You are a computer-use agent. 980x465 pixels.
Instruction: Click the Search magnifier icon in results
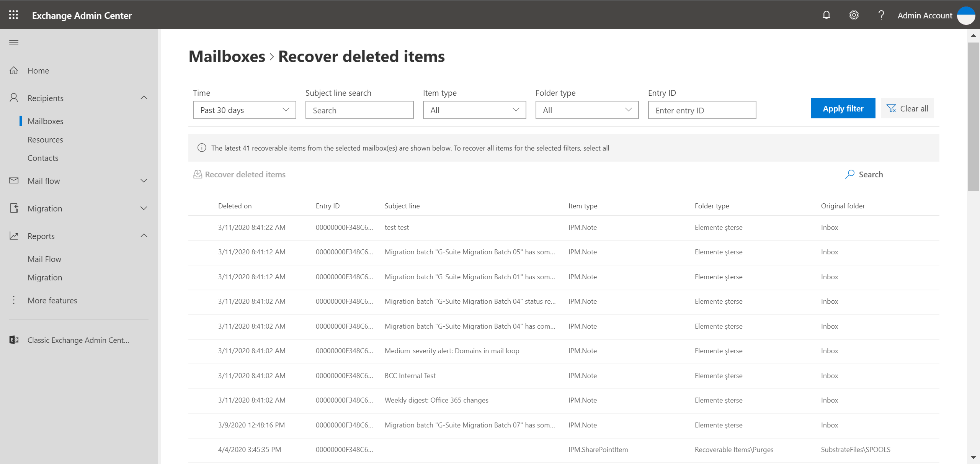click(849, 174)
